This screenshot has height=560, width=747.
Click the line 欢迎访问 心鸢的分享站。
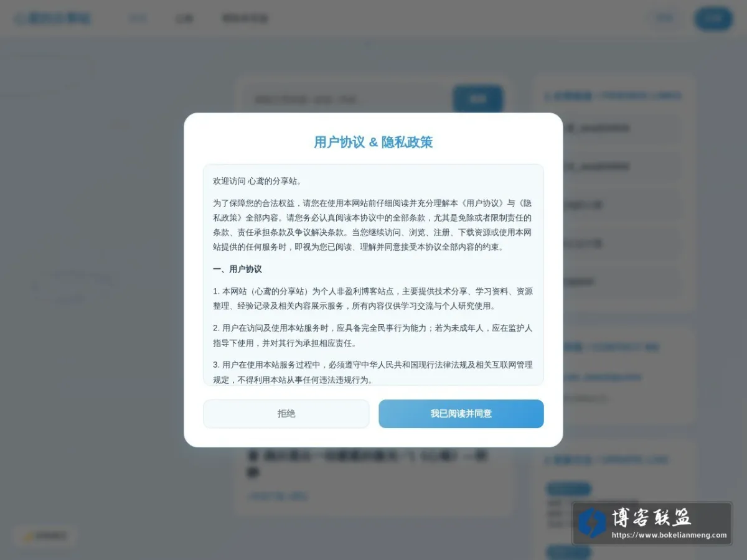click(x=258, y=181)
